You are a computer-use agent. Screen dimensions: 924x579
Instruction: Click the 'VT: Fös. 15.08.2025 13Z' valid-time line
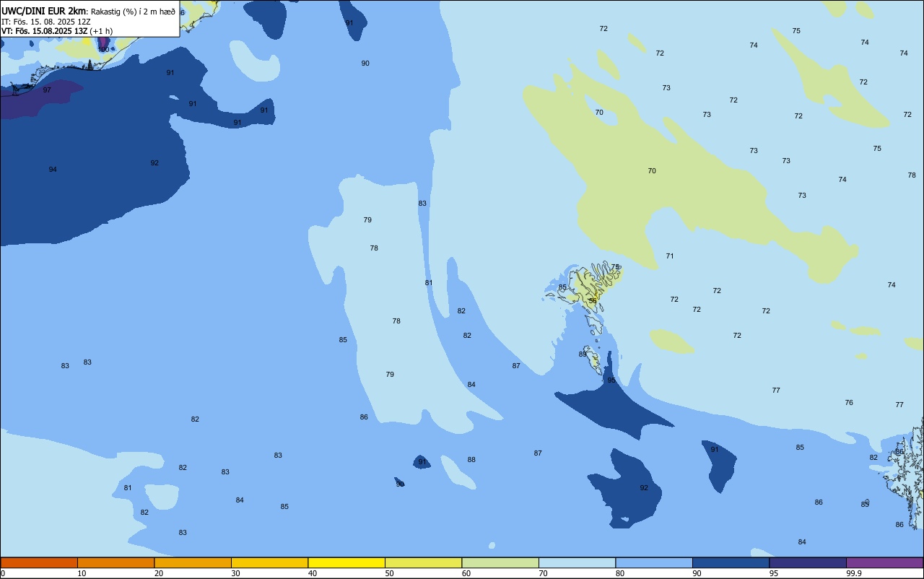pos(44,31)
